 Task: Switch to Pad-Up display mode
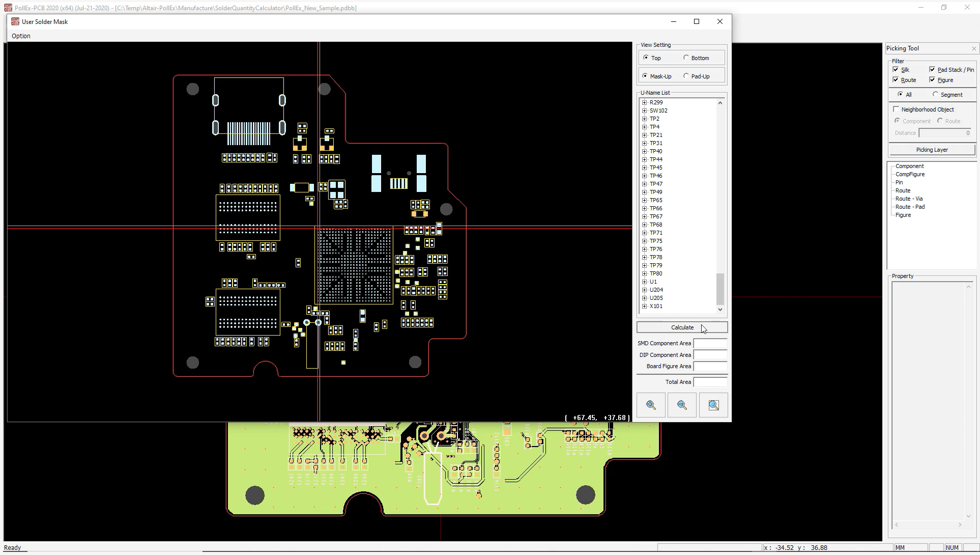pos(686,76)
